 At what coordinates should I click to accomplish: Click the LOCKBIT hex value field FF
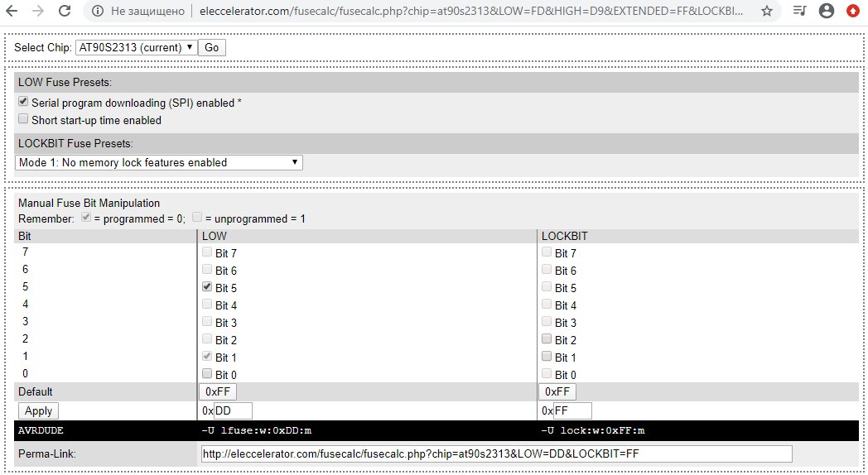pos(572,410)
